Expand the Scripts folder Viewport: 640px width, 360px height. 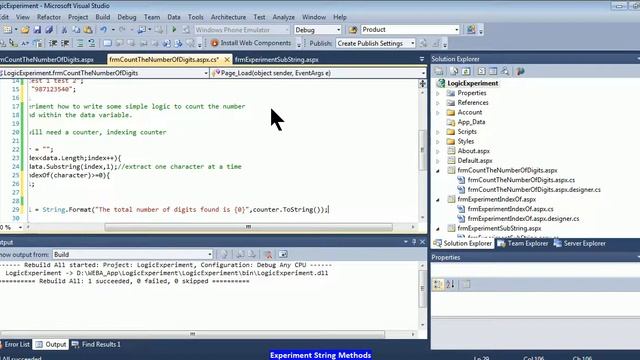(x=438, y=132)
